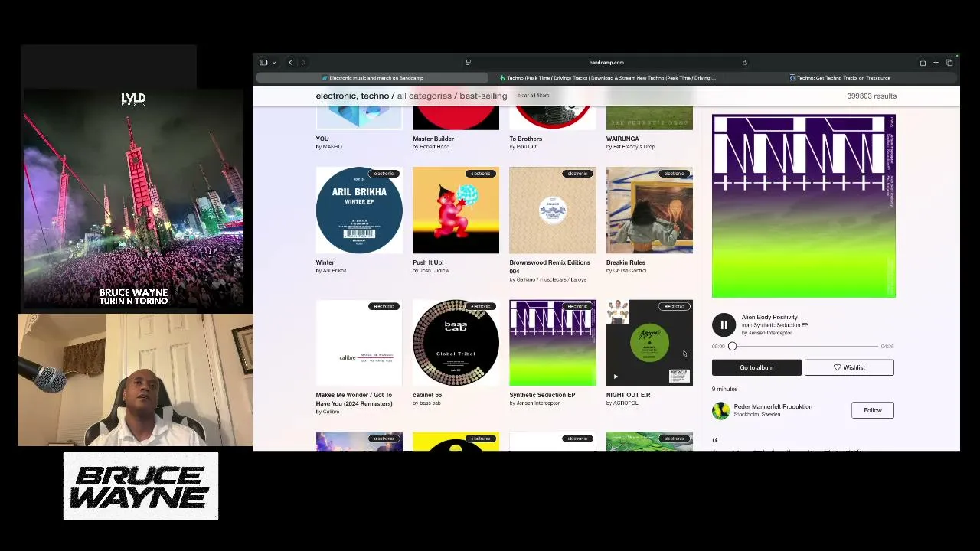The width and height of the screenshot is (980, 551).
Task: Click the page settings icon in the address bar
Action: pos(468,63)
